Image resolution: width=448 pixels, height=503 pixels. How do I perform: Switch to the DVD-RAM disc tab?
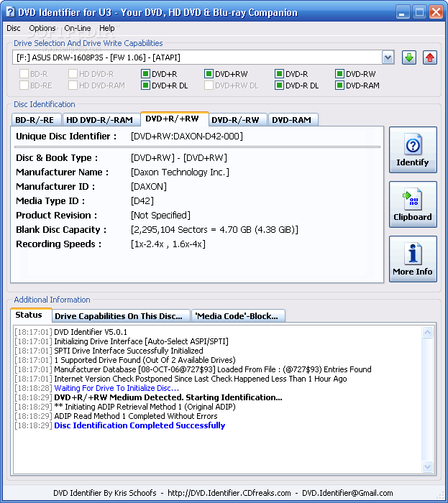tap(292, 120)
